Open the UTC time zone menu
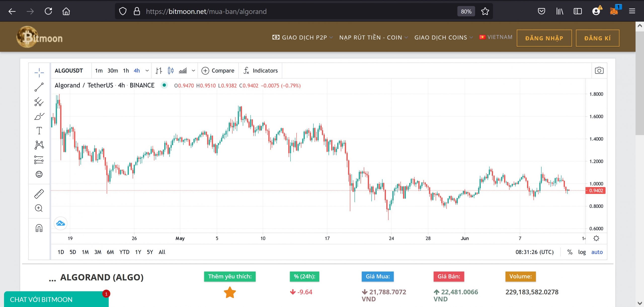 535,252
